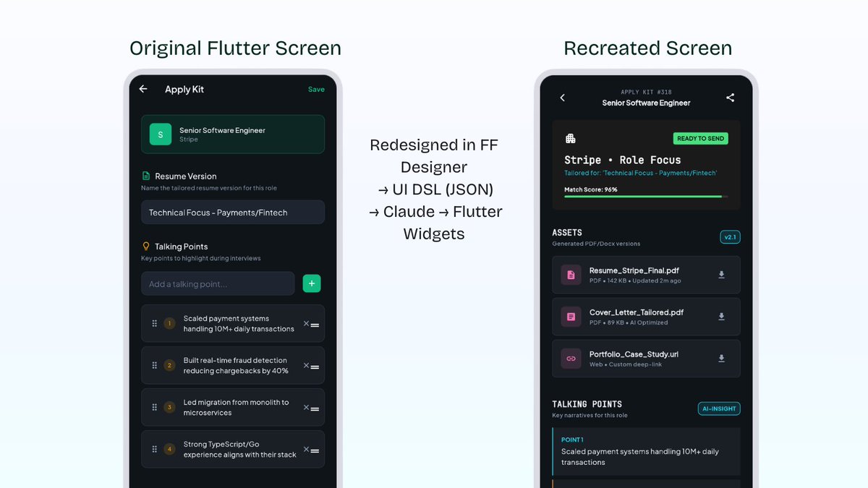The image size is (868, 488).
Task: Click the Resume Version document icon
Action: [146, 176]
